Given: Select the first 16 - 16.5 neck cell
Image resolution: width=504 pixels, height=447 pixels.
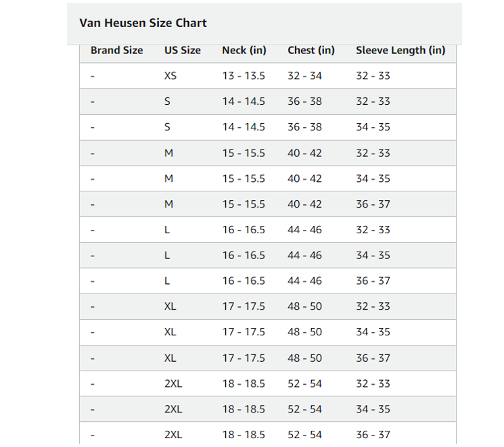Looking at the screenshot, I should click(244, 230).
